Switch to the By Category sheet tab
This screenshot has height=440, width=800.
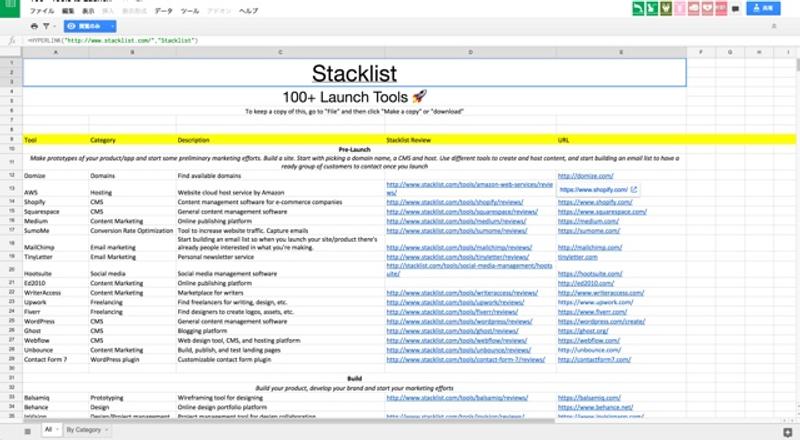(x=83, y=429)
